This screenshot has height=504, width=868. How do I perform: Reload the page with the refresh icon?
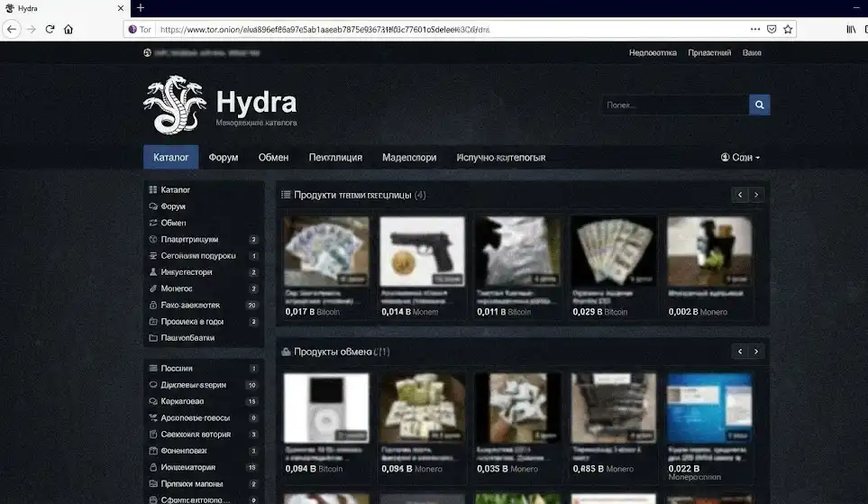[50, 30]
